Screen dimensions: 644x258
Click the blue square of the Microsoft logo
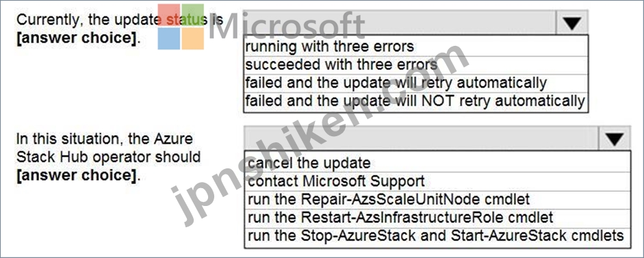(169, 38)
